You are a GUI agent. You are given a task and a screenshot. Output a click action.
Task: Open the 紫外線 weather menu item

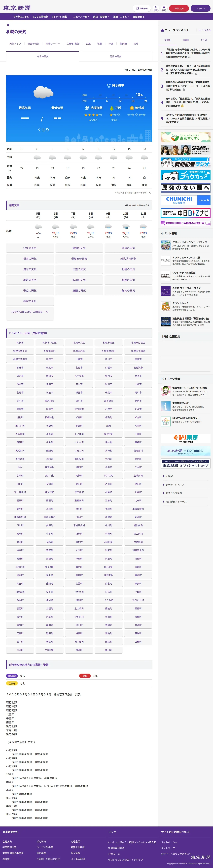(123, 44)
